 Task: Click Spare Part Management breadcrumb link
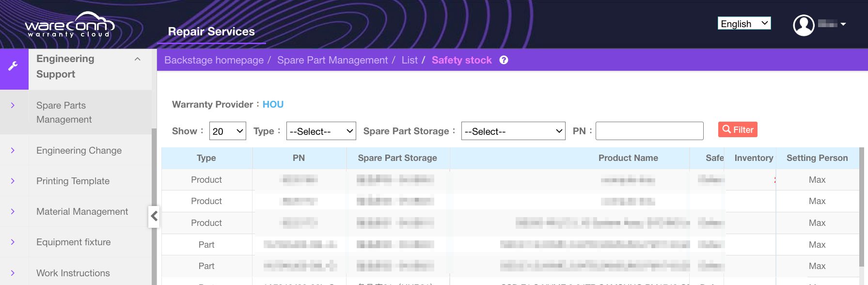332,60
